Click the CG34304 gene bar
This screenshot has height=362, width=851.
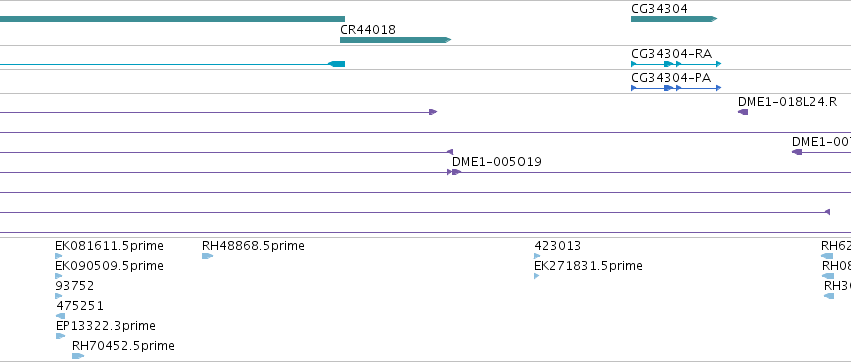[x=674, y=19]
